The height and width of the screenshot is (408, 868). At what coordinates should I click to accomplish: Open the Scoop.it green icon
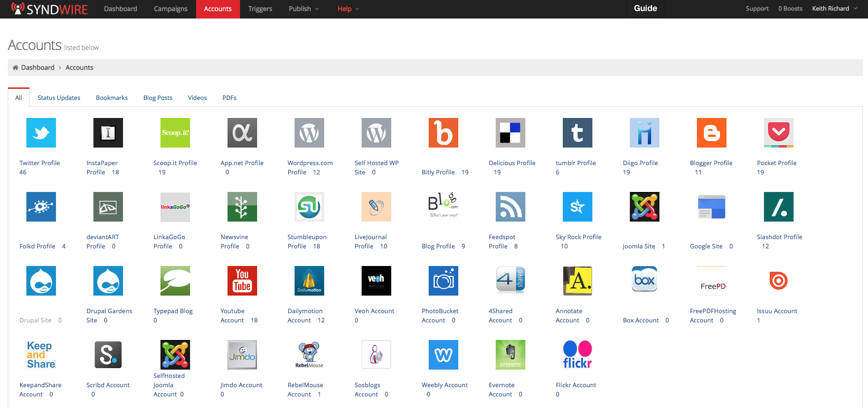coord(175,133)
